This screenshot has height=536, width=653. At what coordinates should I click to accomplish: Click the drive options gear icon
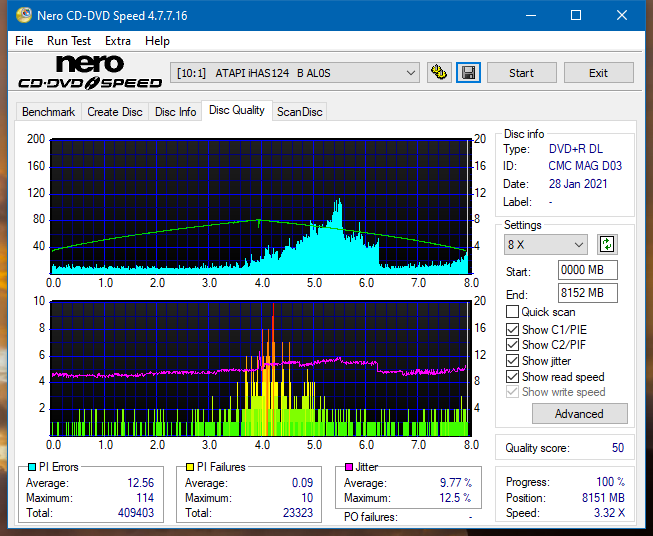(439, 73)
